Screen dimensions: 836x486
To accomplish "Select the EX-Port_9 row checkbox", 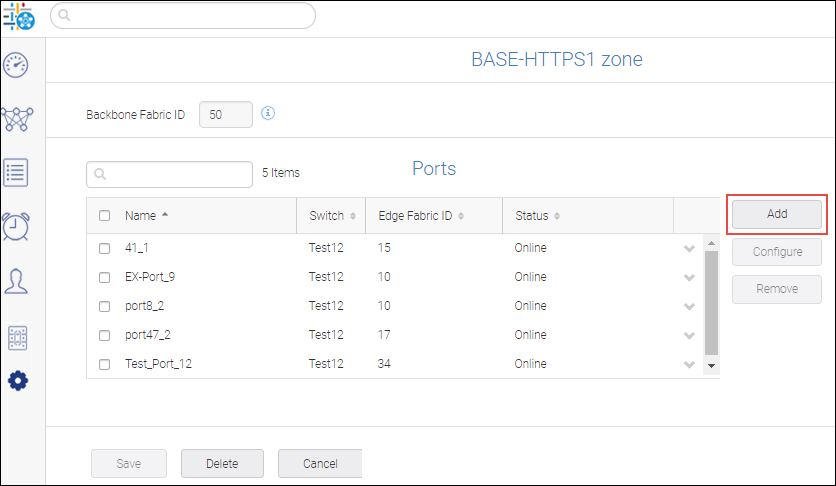I will tap(105, 277).
